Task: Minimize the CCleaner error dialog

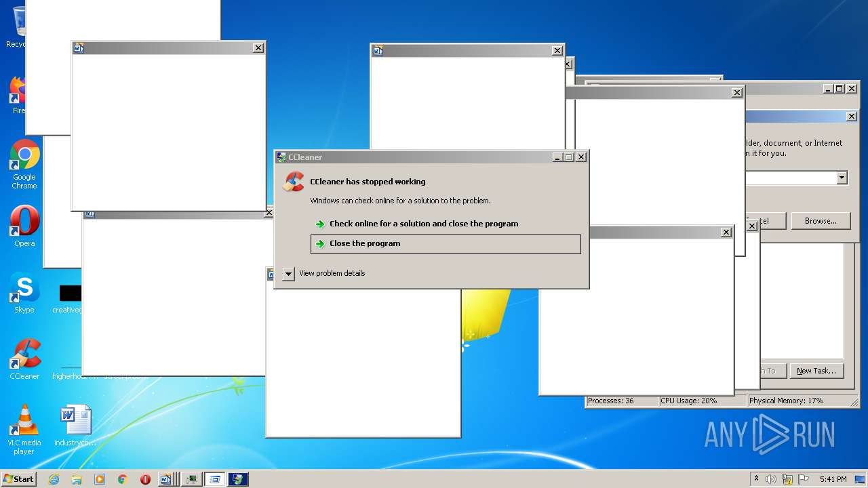Action: click(557, 157)
